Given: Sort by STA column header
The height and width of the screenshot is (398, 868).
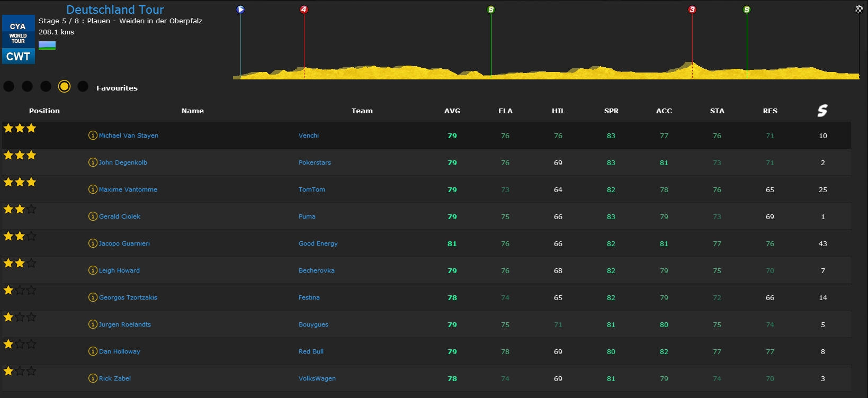Looking at the screenshot, I should [x=717, y=111].
